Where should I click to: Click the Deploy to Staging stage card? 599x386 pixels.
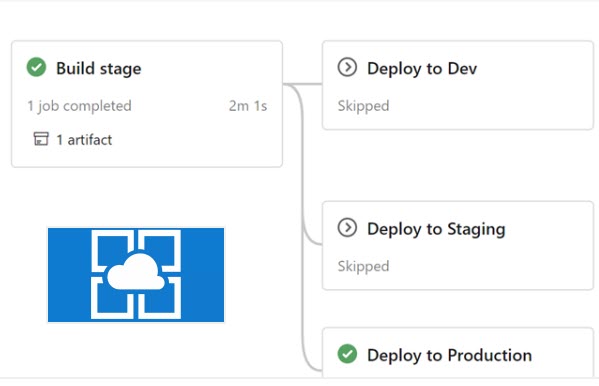pyautogui.click(x=458, y=245)
